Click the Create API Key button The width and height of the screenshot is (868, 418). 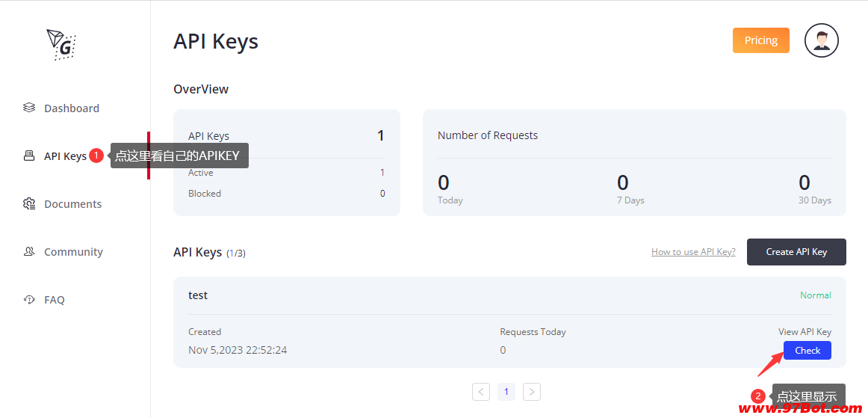(x=796, y=252)
